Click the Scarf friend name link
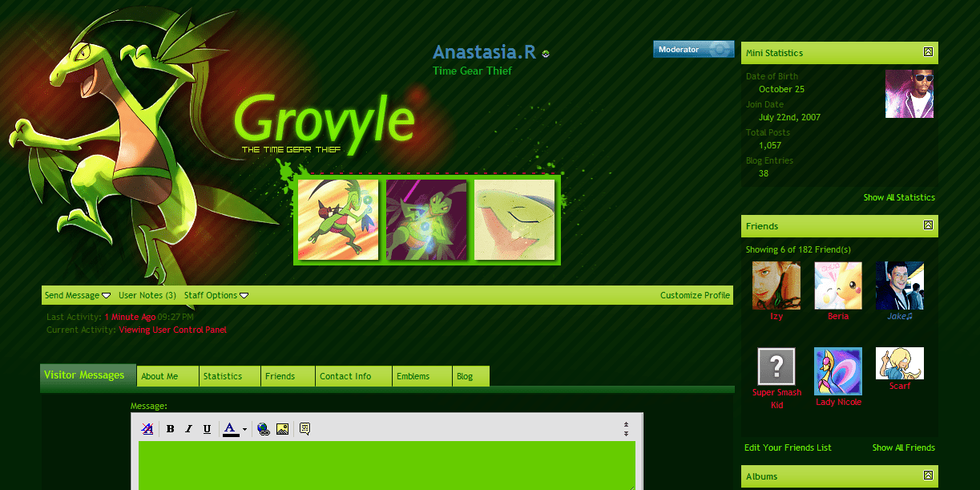This screenshot has width=980, height=490. pos(900,386)
